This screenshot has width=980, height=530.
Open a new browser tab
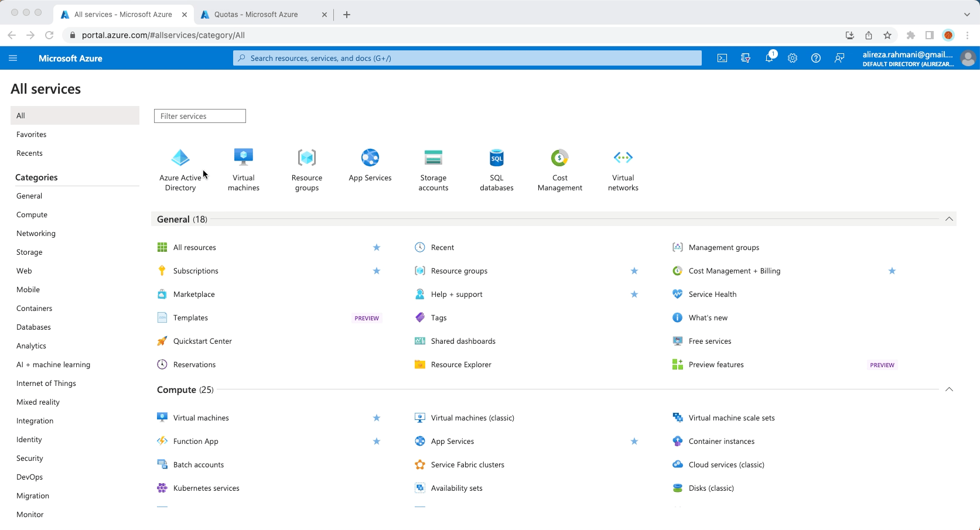click(347, 14)
